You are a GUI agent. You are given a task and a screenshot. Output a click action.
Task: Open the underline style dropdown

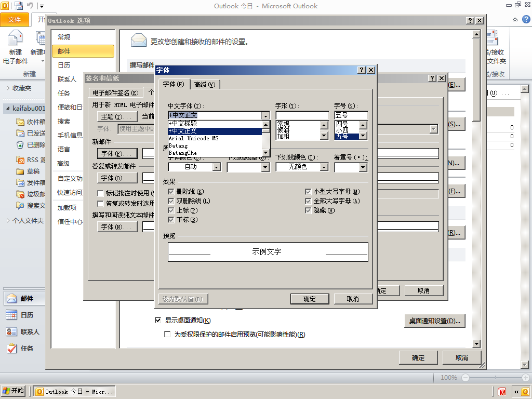tap(265, 167)
